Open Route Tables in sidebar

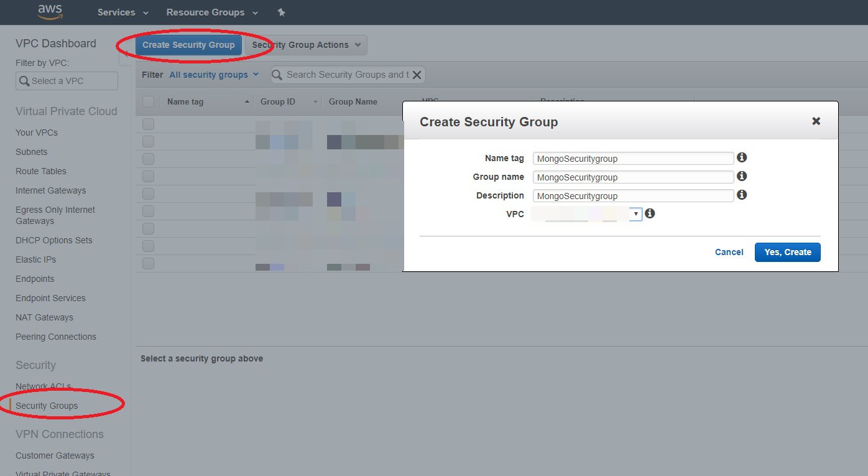[41, 171]
